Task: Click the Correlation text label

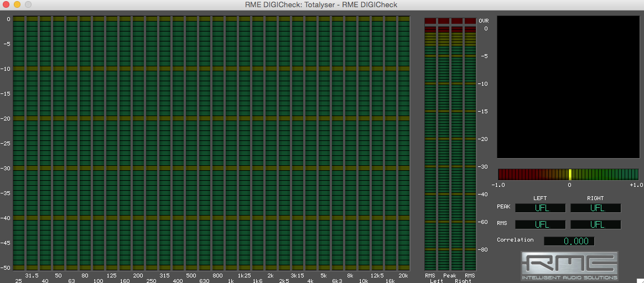Action: coord(515,239)
